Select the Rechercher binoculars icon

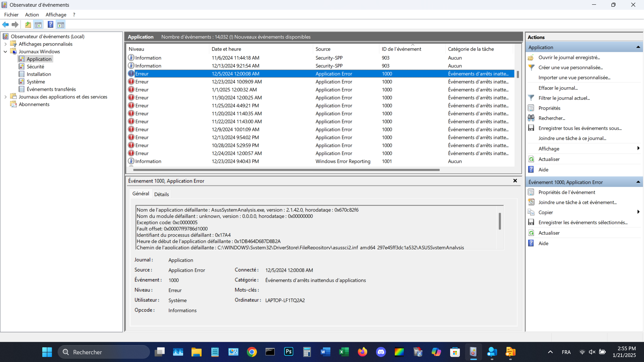coord(532,118)
